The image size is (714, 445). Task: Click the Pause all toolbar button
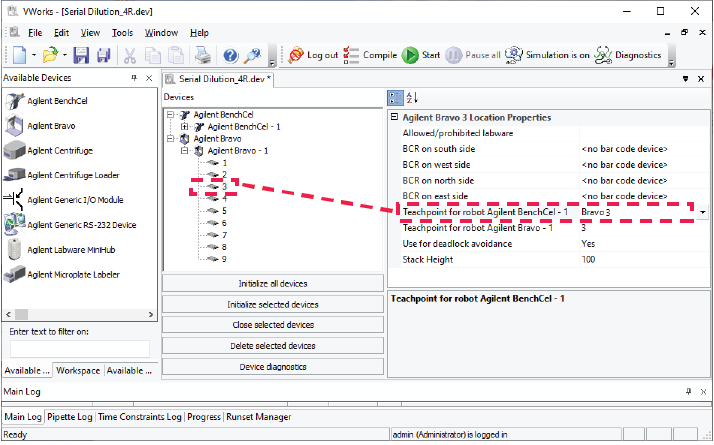coord(473,55)
